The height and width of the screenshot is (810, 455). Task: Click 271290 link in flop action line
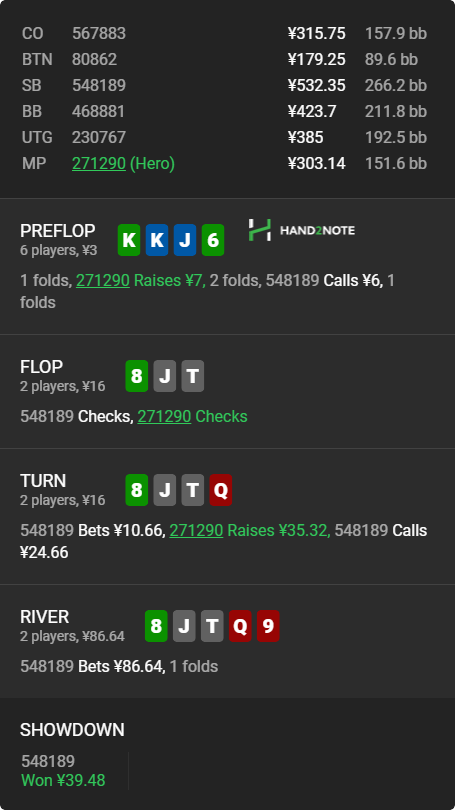coord(164,416)
